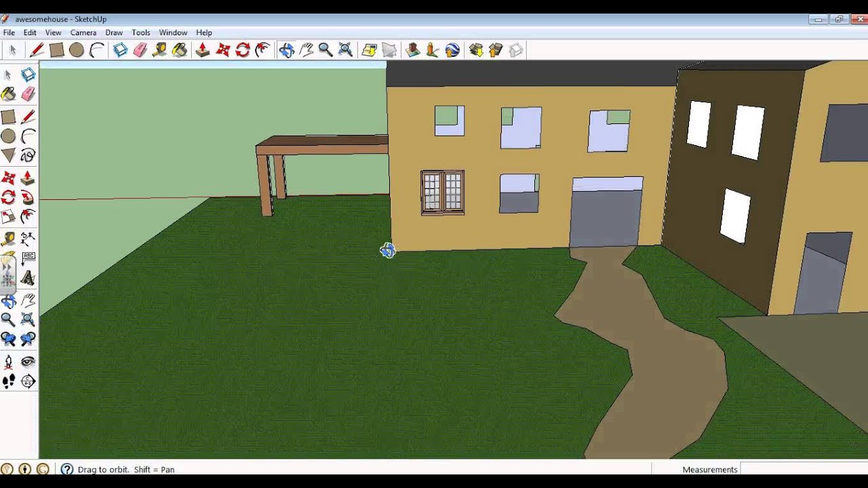Pick the Move tool in top toolbar
The image size is (868, 488).
222,50
